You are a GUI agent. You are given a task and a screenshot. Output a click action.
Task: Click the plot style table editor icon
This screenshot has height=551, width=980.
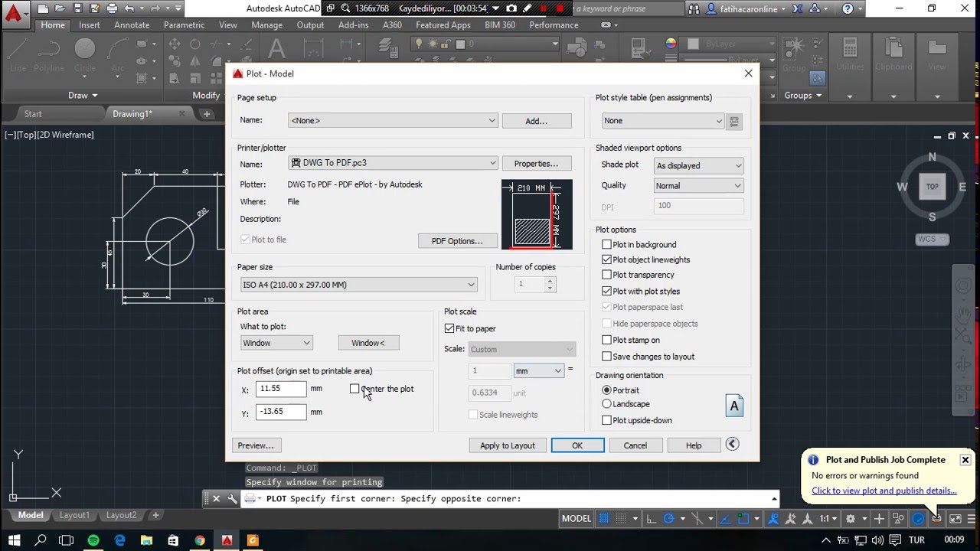[734, 121]
